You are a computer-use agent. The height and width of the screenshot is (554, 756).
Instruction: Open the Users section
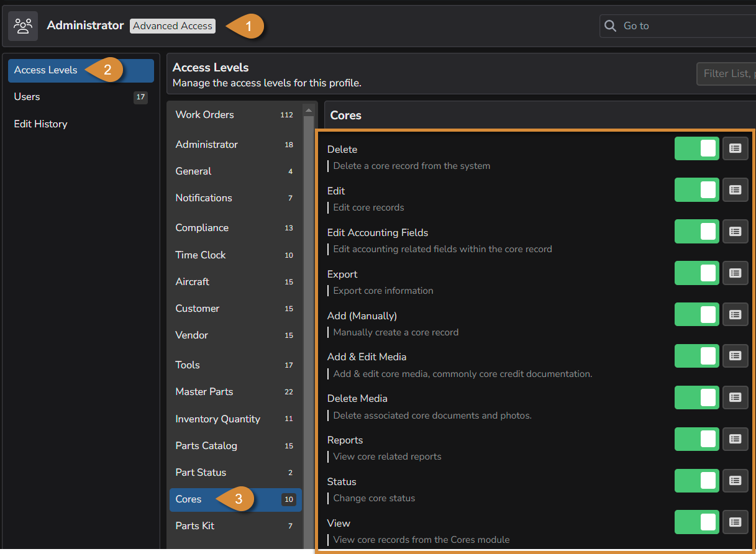[x=27, y=97]
